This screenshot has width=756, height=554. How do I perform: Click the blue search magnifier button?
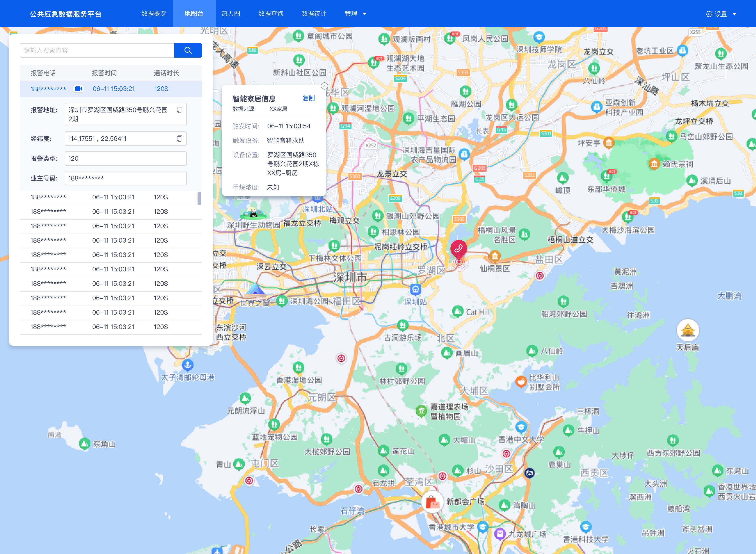click(188, 50)
